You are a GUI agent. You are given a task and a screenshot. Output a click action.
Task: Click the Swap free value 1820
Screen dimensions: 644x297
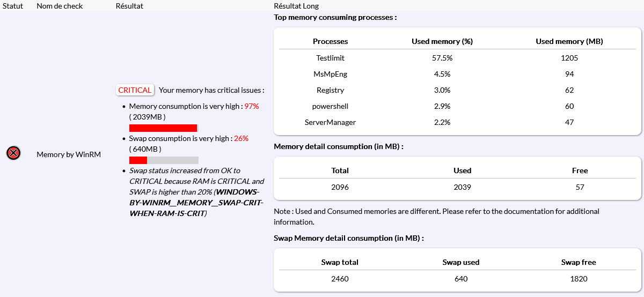tap(579, 279)
